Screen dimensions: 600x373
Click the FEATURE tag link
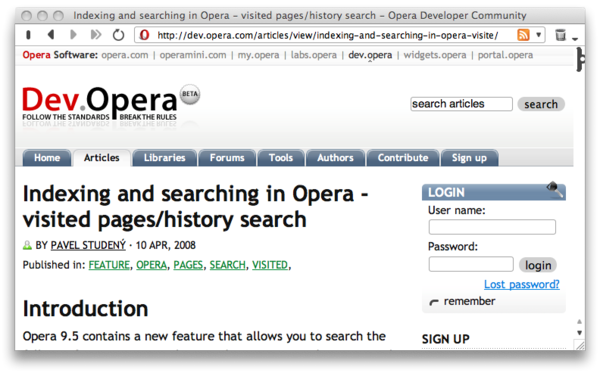point(109,265)
